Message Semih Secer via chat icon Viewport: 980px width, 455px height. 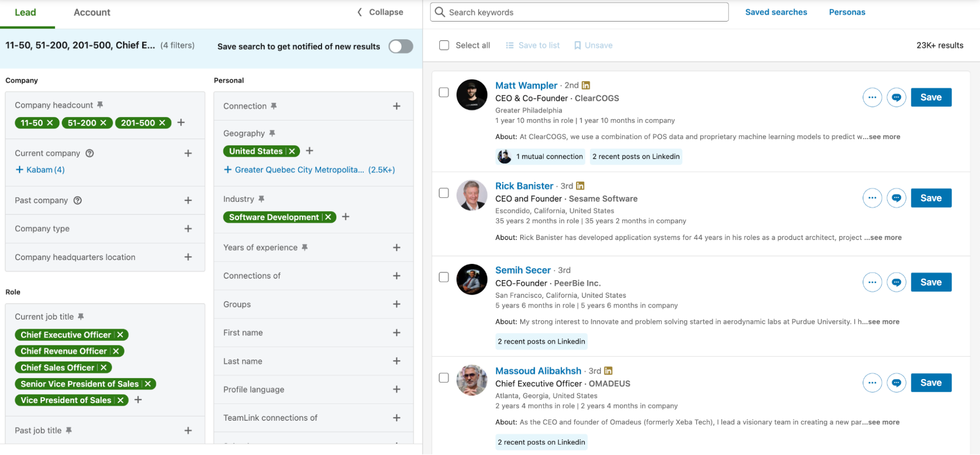pos(896,282)
